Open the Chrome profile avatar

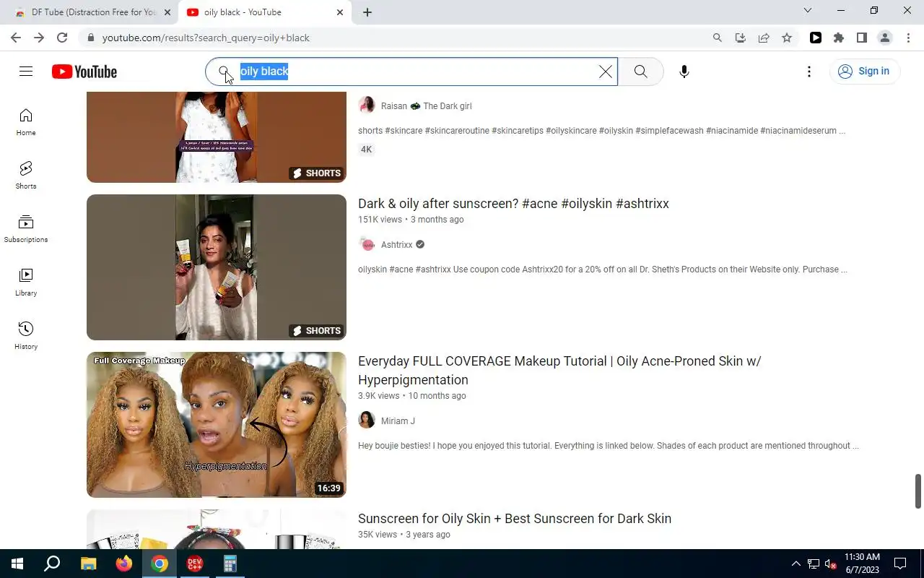pyautogui.click(x=885, y=38)
